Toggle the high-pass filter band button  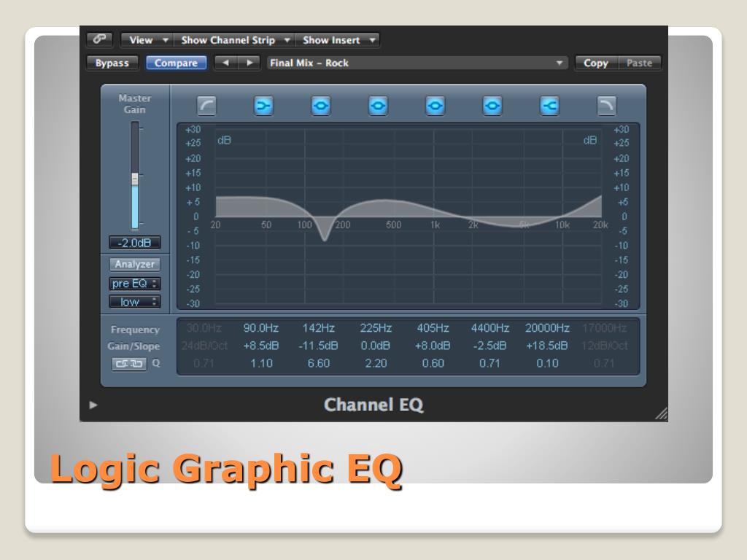click(x=206, y=106)
